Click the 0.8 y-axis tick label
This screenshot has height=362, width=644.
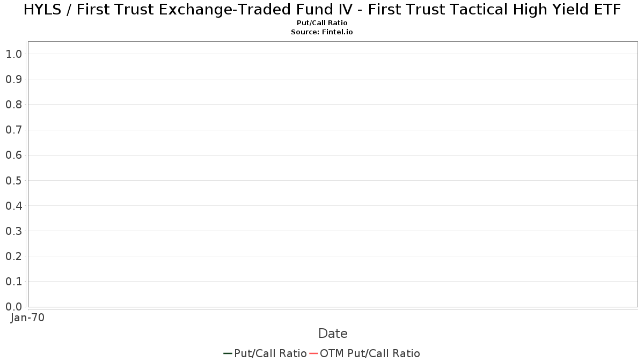click(13, 105)
